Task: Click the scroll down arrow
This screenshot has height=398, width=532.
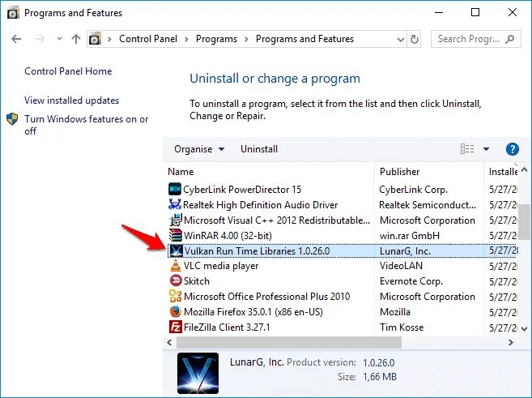Action: pos(524,328)
